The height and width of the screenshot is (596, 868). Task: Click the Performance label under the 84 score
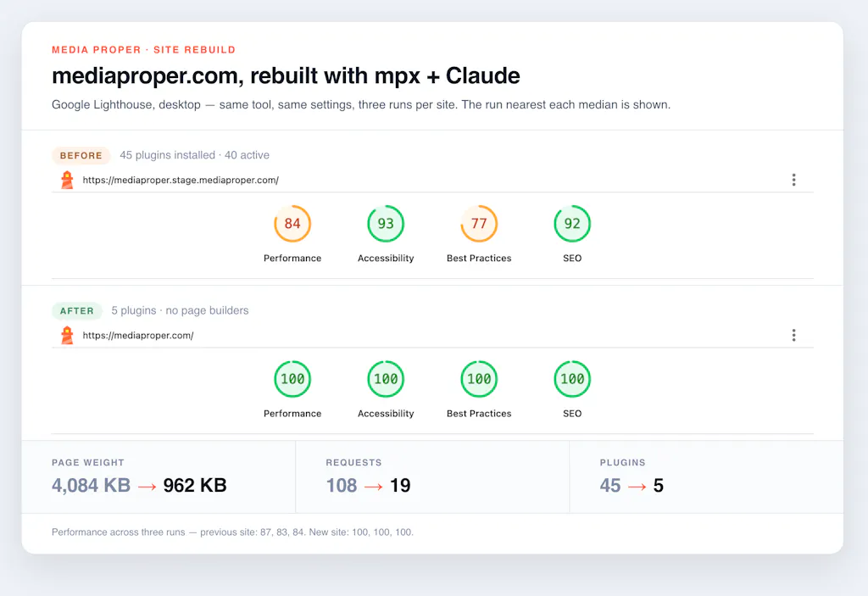292,258
